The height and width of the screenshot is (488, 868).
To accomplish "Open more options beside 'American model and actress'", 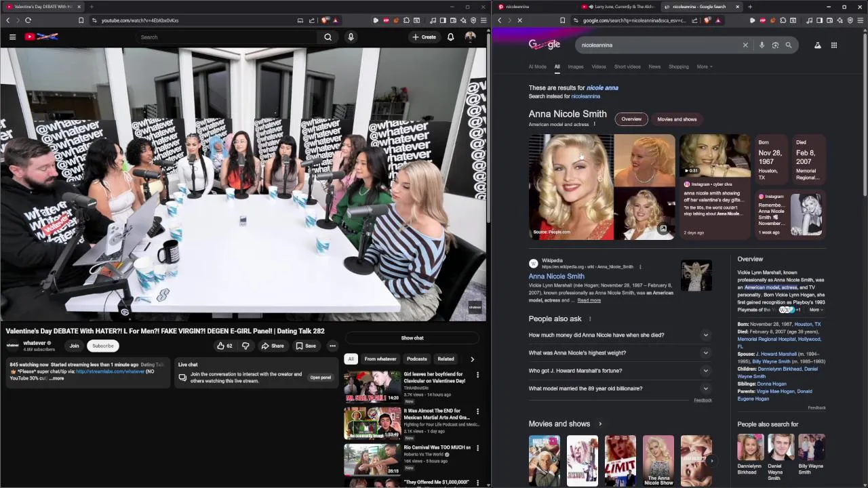I will [x=594, y=124].
